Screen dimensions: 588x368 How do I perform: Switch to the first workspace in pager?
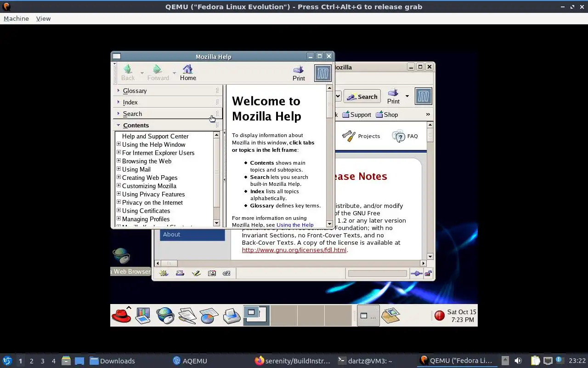coord(256,316)
